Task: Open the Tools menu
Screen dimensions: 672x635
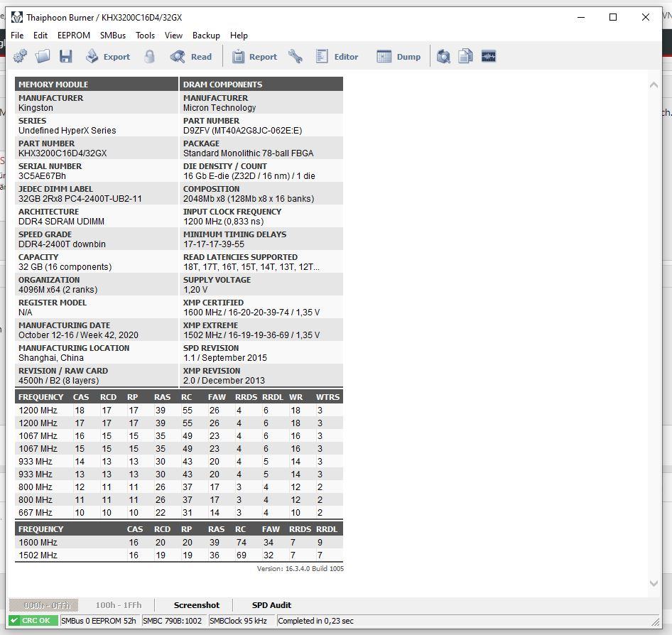Action: click(x=146, y=36)
